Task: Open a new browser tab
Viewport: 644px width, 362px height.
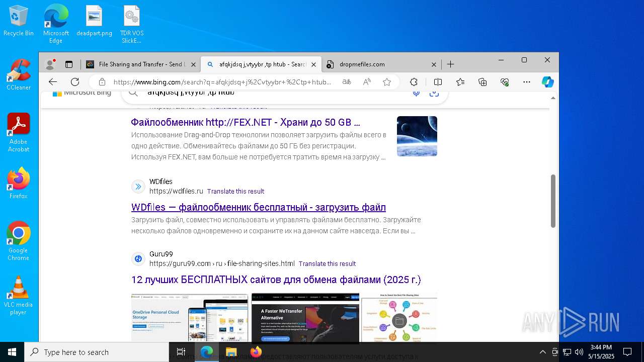Action: (451, 64)
